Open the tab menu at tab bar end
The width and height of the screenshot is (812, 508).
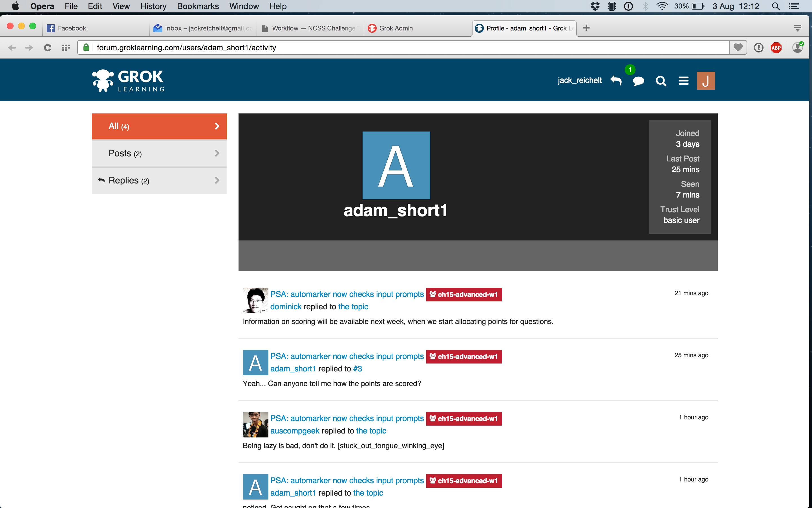click(x=798, y=28)
